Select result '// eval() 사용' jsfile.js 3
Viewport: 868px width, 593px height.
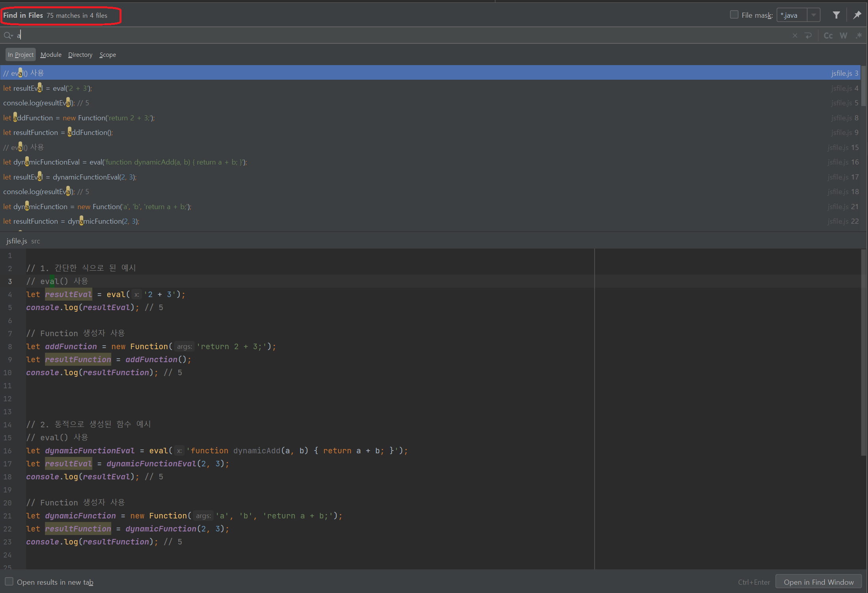point(430,73)
